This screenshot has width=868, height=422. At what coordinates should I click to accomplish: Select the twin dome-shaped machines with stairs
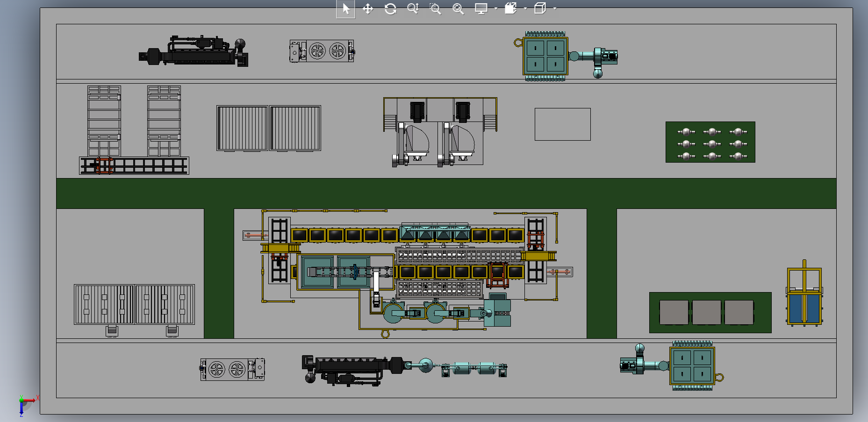coord(439,131)
